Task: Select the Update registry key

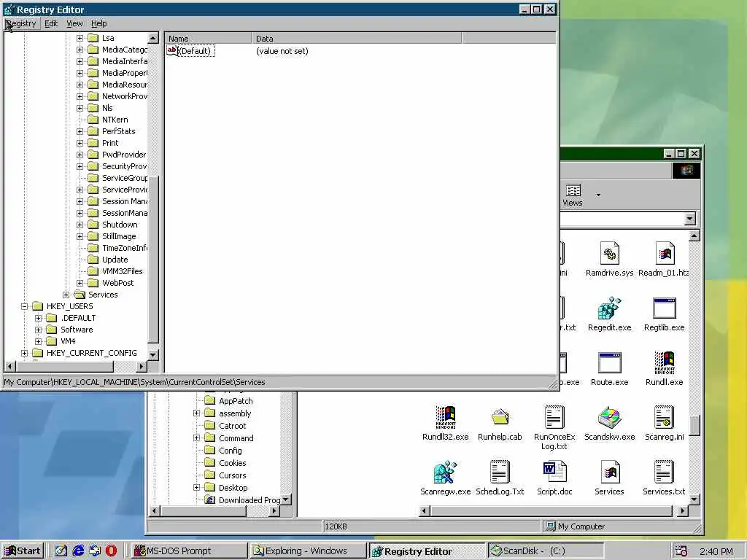Action: pos(115,260)
